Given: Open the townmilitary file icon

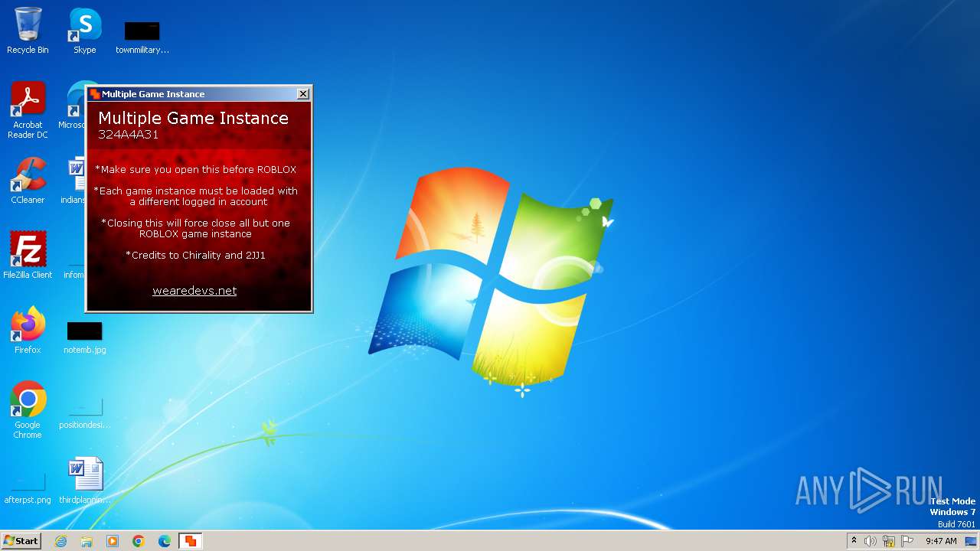Looking at the screenshot, I should point(142,37).
